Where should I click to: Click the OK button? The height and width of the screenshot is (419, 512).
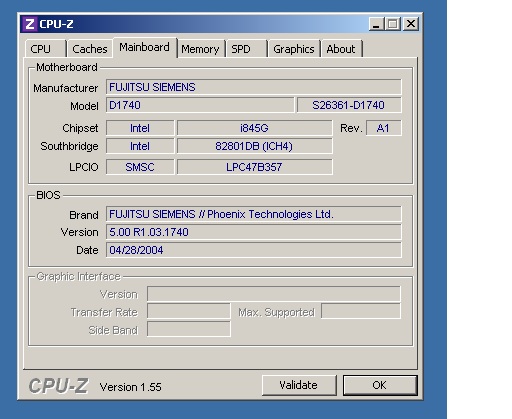coord(380,385)
